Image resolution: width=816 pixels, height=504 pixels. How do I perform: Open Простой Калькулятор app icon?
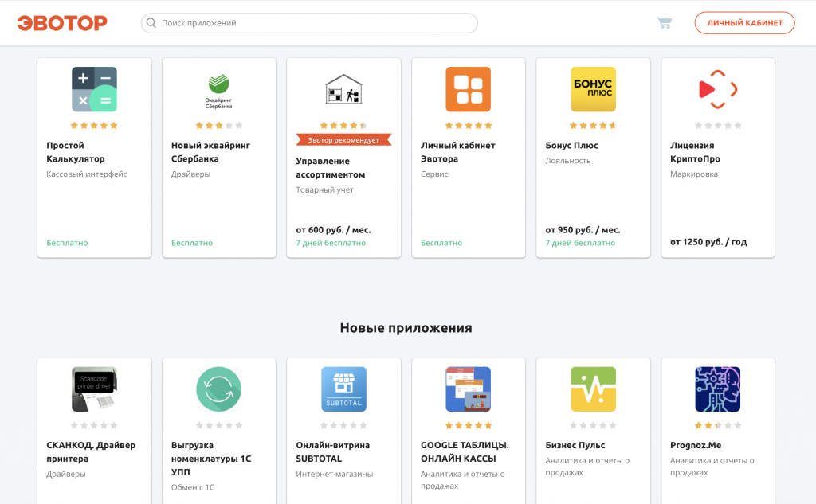click(94, 89)
